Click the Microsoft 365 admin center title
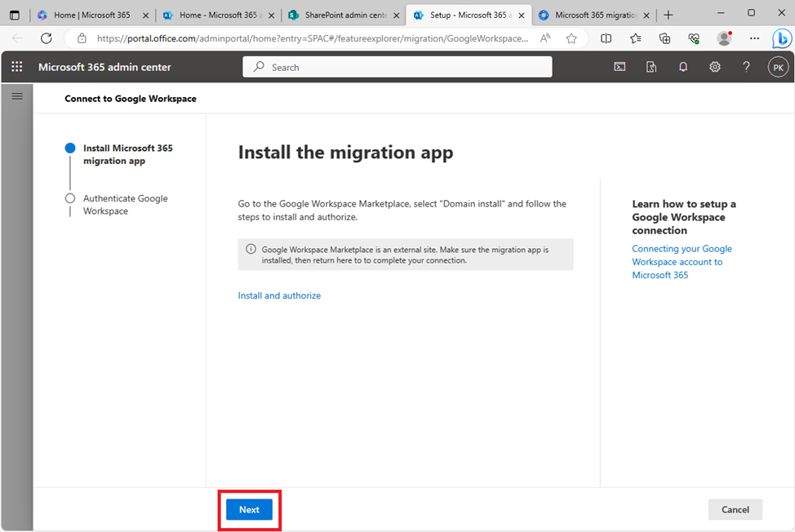The image size is (795, 532). tap(104, 67)
